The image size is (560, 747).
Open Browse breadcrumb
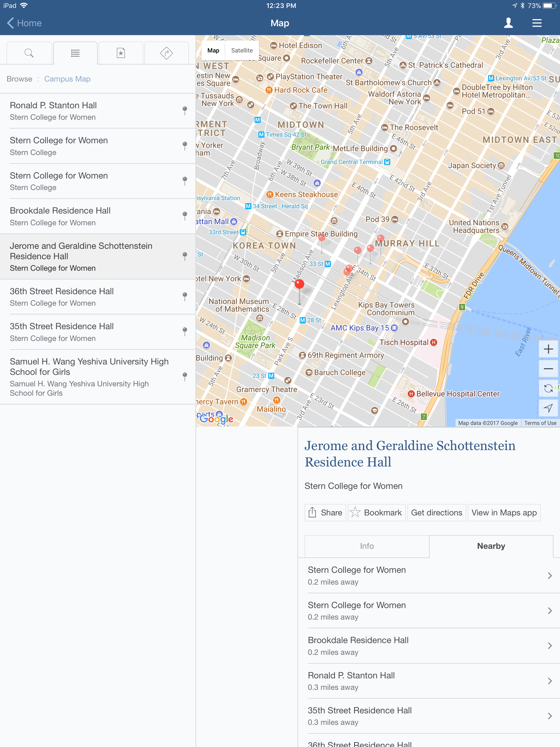(20, 79)
